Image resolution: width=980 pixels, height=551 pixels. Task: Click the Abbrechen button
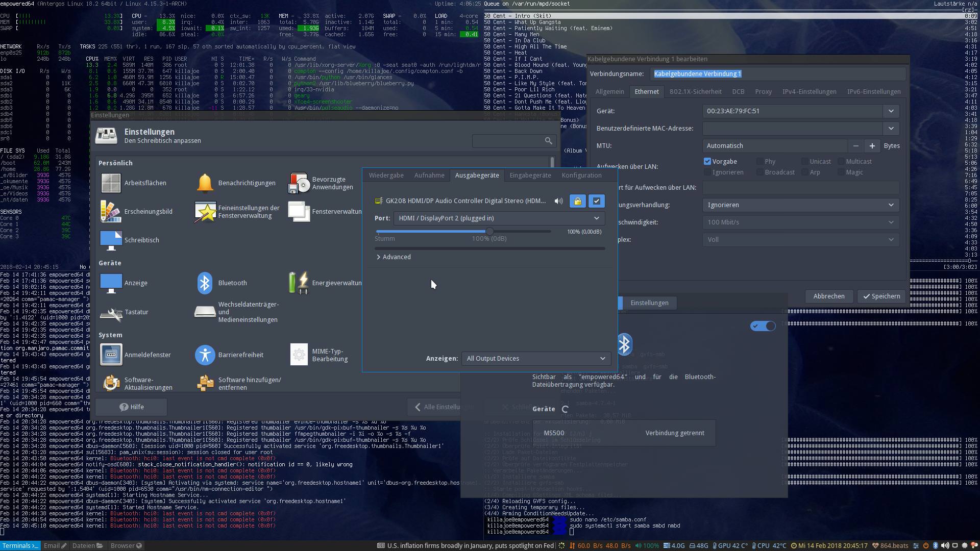click(x=828, y=296)
